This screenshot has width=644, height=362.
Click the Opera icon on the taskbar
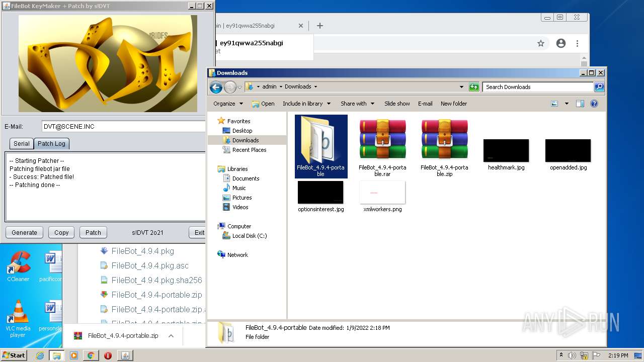[x=108, y=355]
